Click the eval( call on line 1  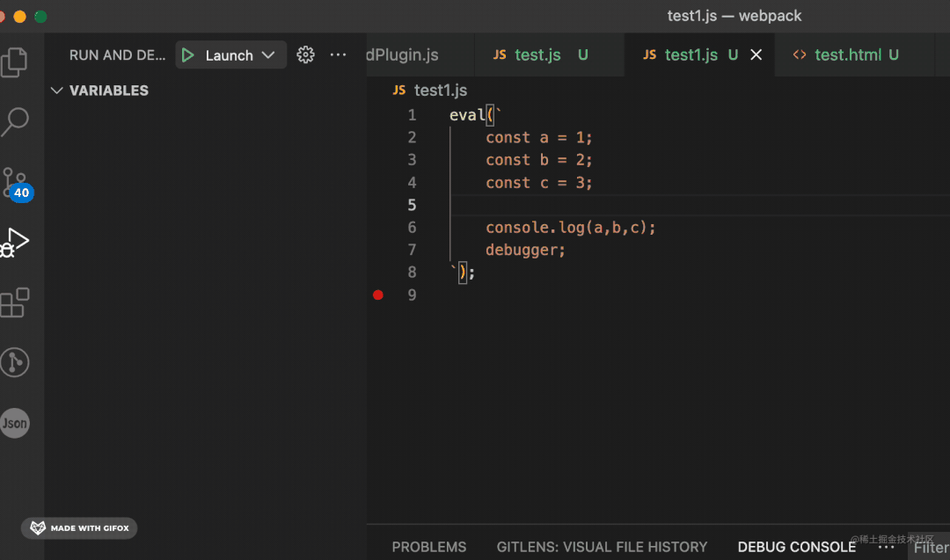pos(471,115)
